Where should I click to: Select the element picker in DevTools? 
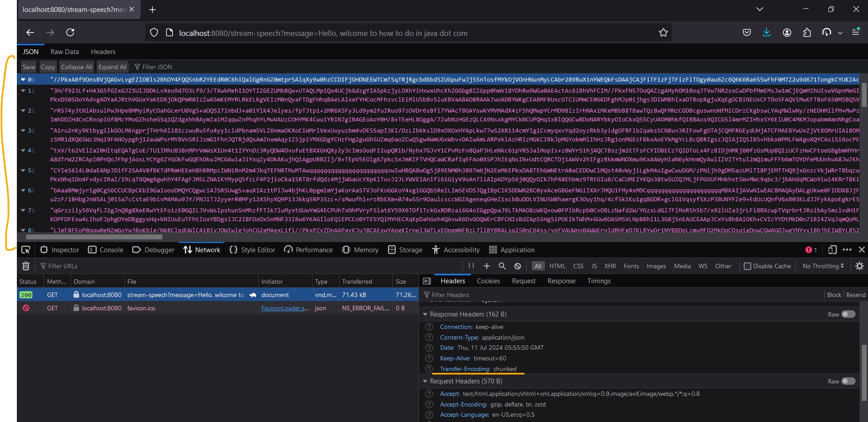[x=26, y=250]
